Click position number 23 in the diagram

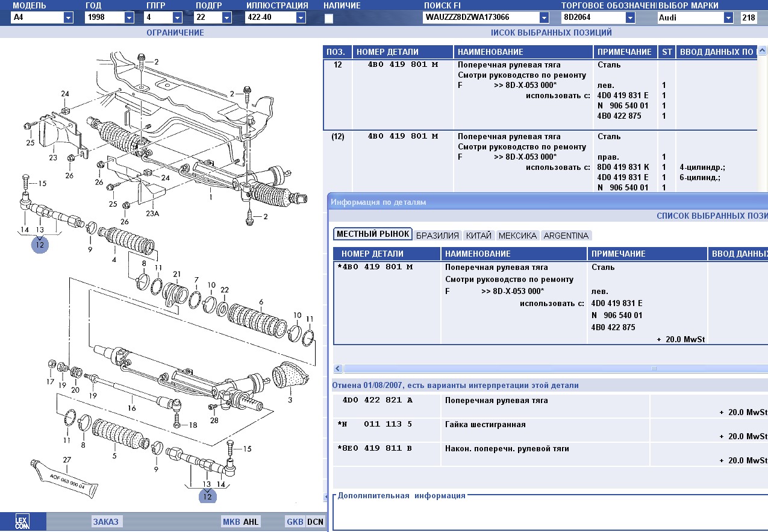53,158
